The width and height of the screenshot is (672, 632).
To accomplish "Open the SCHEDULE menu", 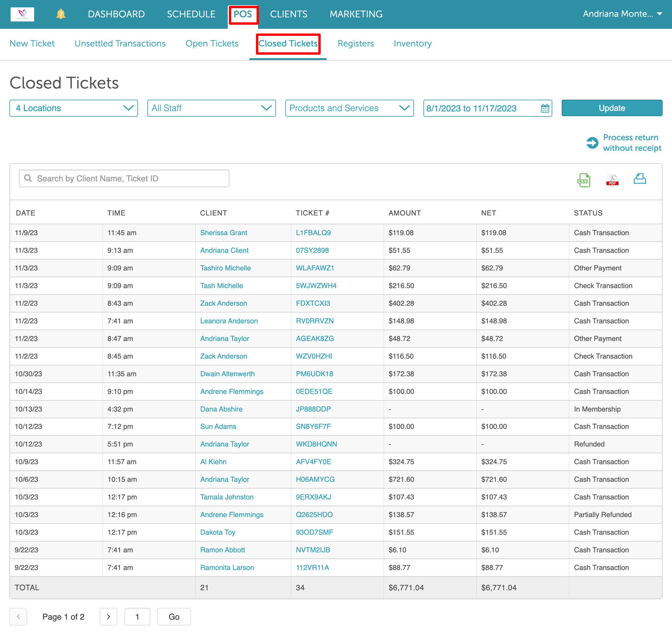I will pyautogui.click(x=191, y=14).
